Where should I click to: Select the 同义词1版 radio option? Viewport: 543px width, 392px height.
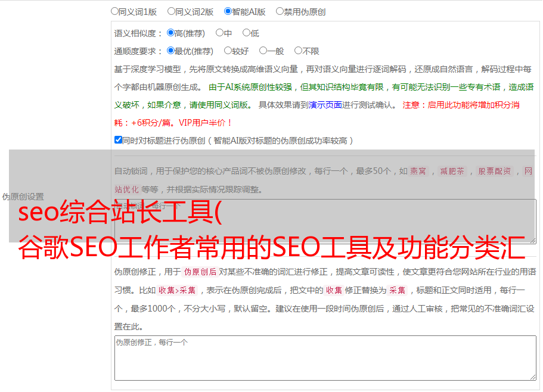pyautogui.click(x=114, y=11)
